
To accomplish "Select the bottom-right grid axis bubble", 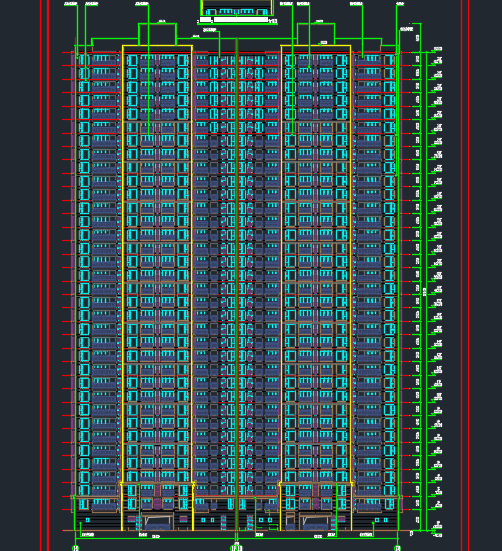I will pyautogui.click(x=397, y=548).
